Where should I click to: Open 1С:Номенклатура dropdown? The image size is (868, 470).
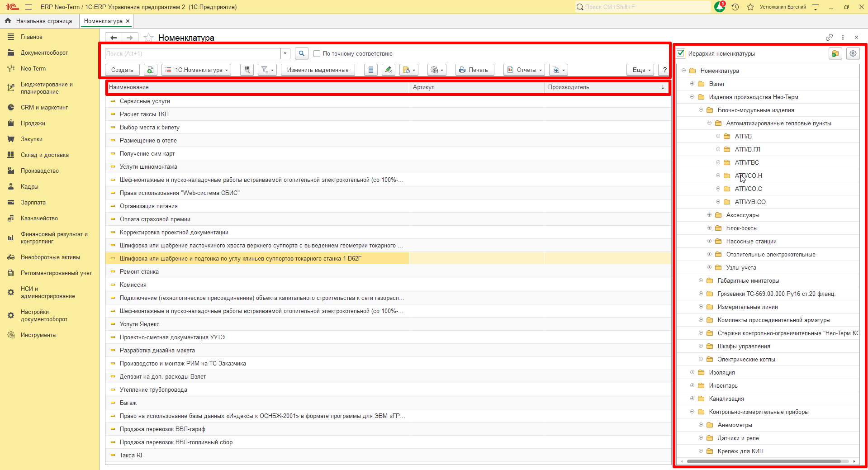(196, 70)
